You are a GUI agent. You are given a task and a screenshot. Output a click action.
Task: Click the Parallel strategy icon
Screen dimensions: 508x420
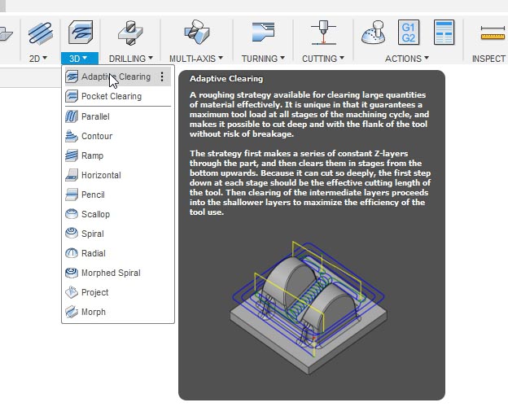72,116
